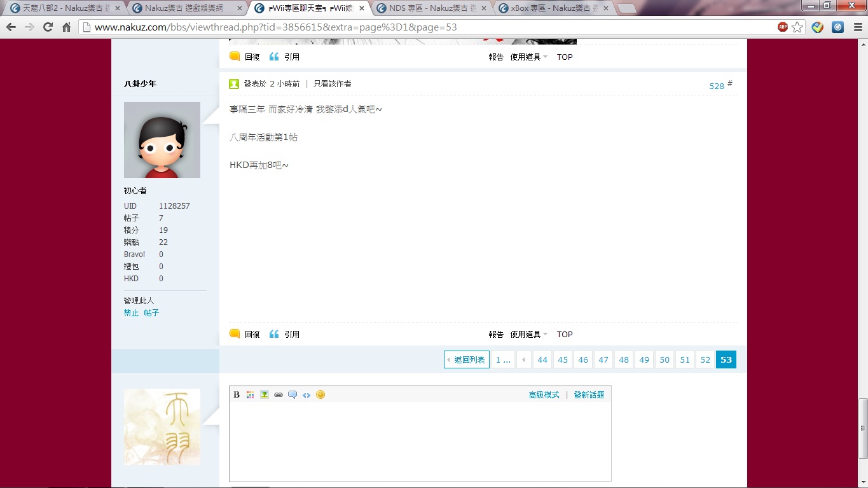Reload the current page
The height and width of the screenshot is (488, 868).
click(48, 27)
